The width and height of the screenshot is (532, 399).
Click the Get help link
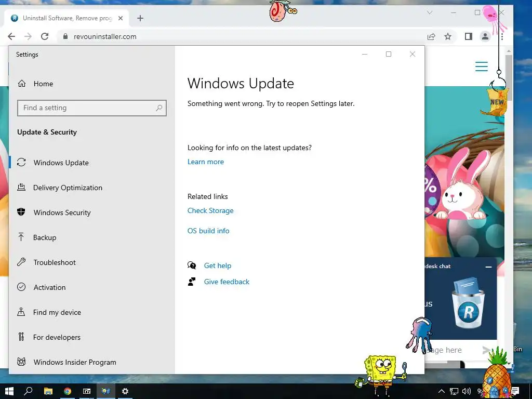(x=218, y=265)
